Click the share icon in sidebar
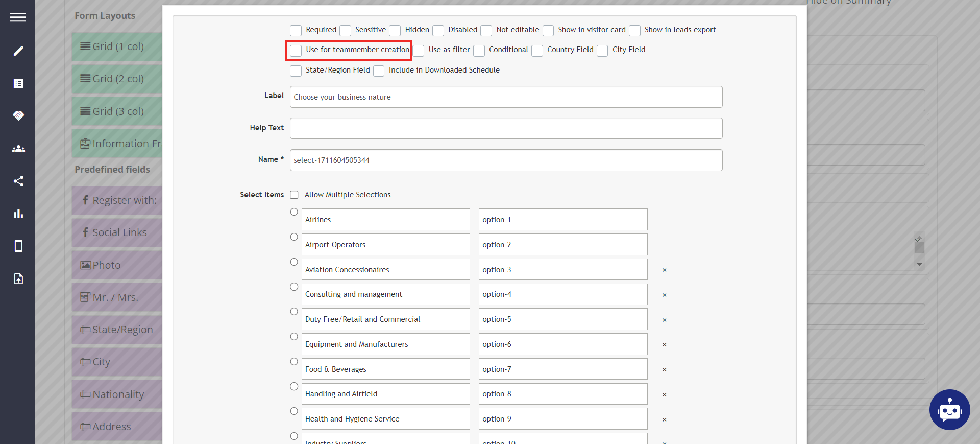The image size is (980, 444). [18, 181]
